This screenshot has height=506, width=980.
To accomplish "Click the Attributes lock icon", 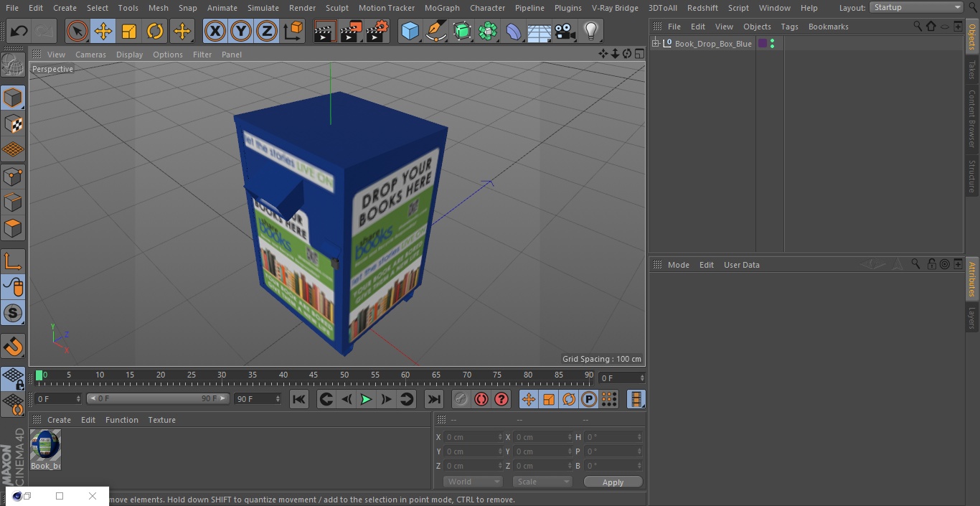I will 931,265.
